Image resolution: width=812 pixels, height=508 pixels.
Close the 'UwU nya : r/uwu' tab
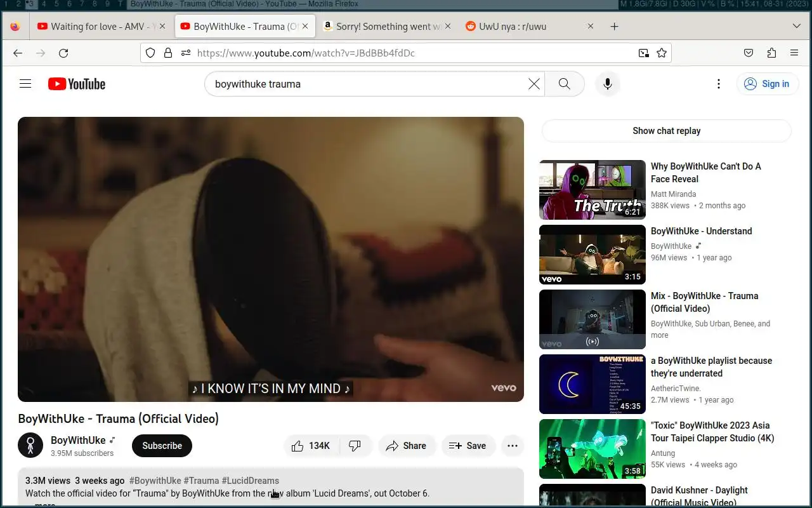(x=591, y=27)
